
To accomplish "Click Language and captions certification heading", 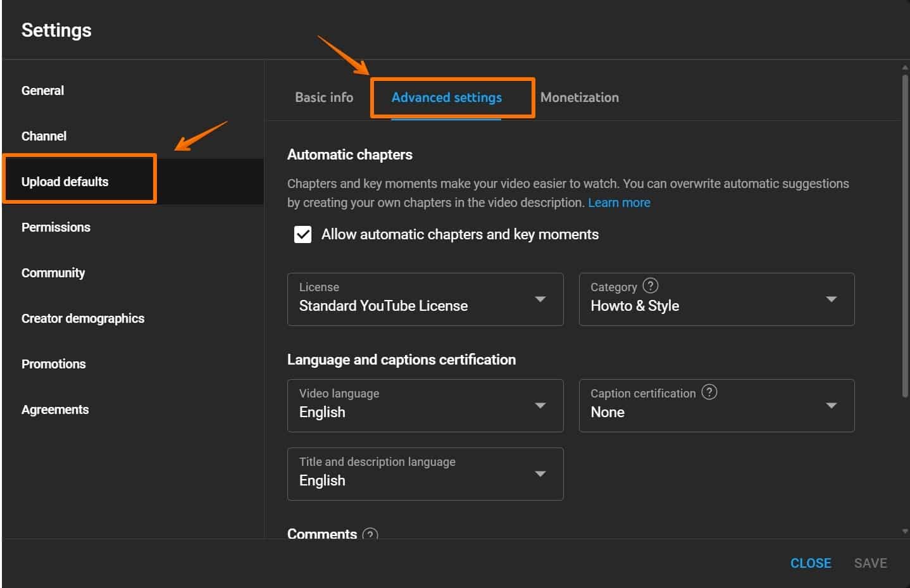I will click(401, 360).
